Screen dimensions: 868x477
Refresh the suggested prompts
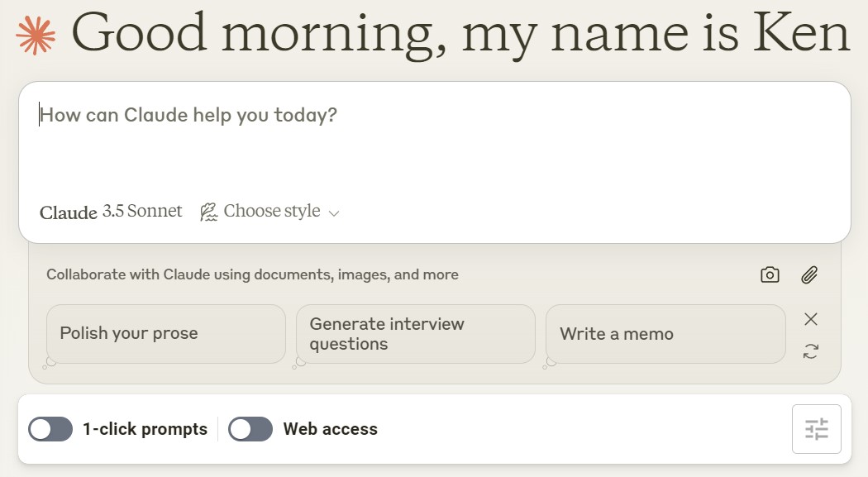[x=811, y=352]
